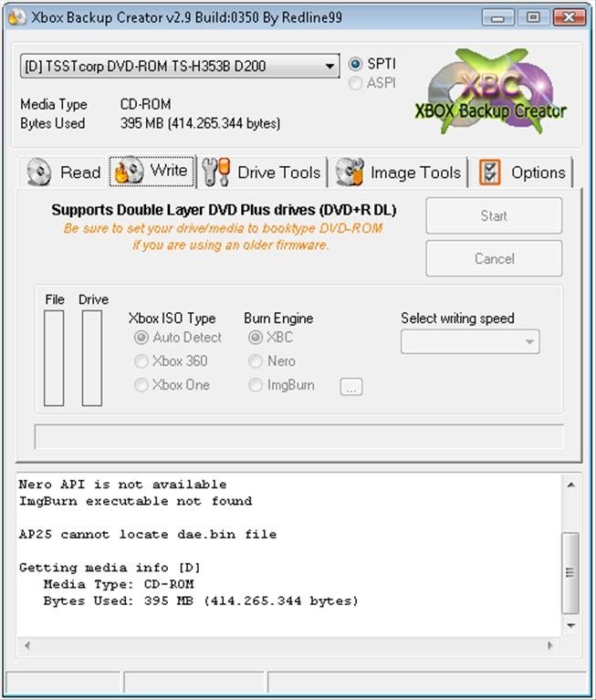Click the Read tab disc icon
Screen dimensions: 596x700
39,172
